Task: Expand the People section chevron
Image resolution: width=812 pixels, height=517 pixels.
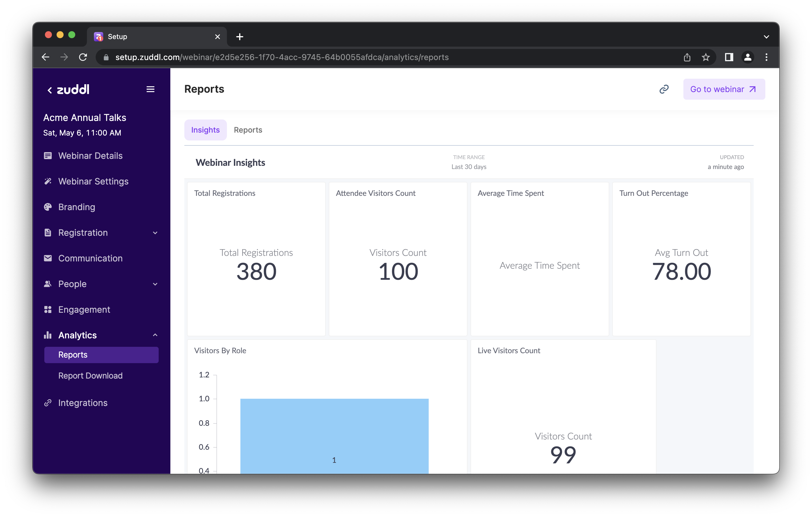Action: pos(155,284)
